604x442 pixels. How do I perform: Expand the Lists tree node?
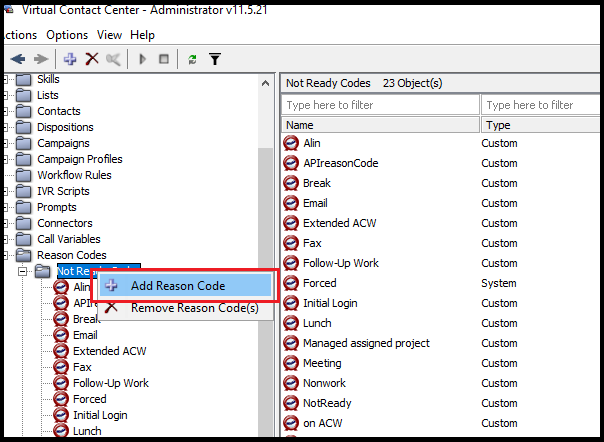(5, 95)
